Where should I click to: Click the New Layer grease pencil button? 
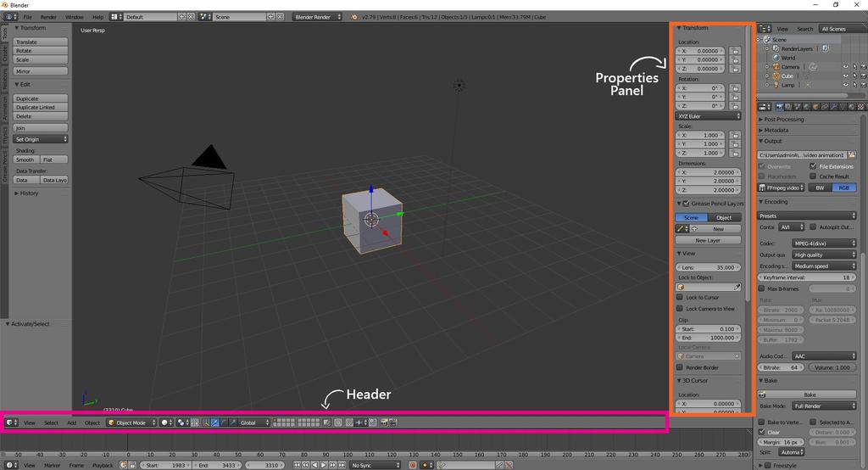[708, 240]
